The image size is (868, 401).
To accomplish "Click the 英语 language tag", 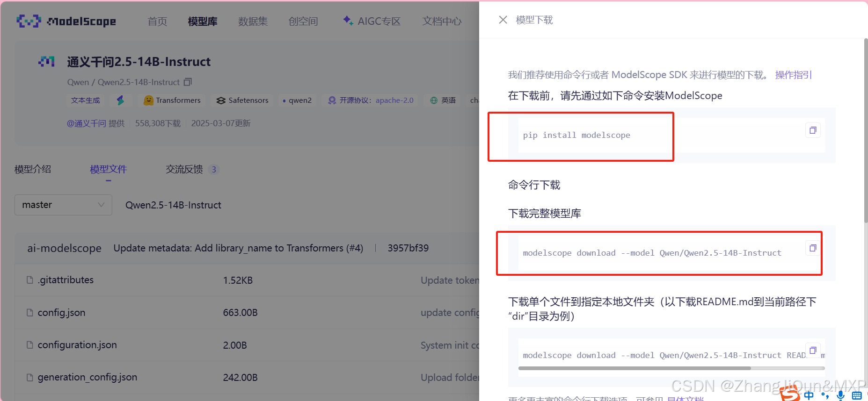I will pos(443,100).
